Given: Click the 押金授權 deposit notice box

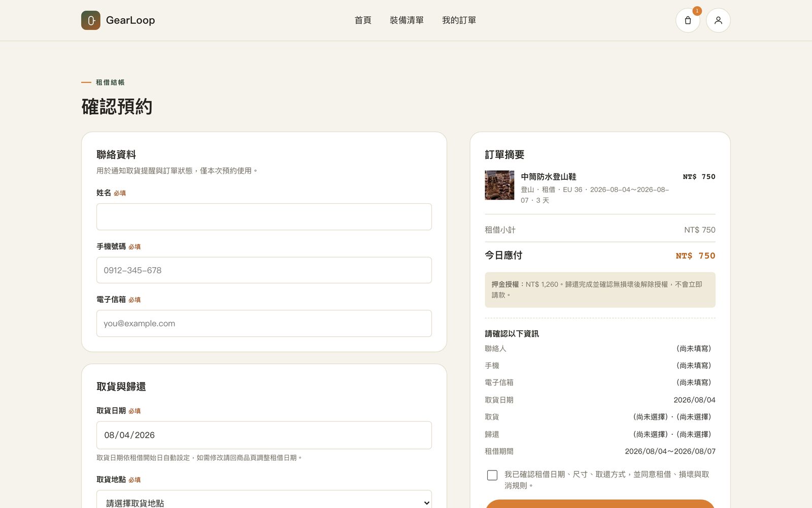Looking at the screenshot, I should click(x=600, y=290).
